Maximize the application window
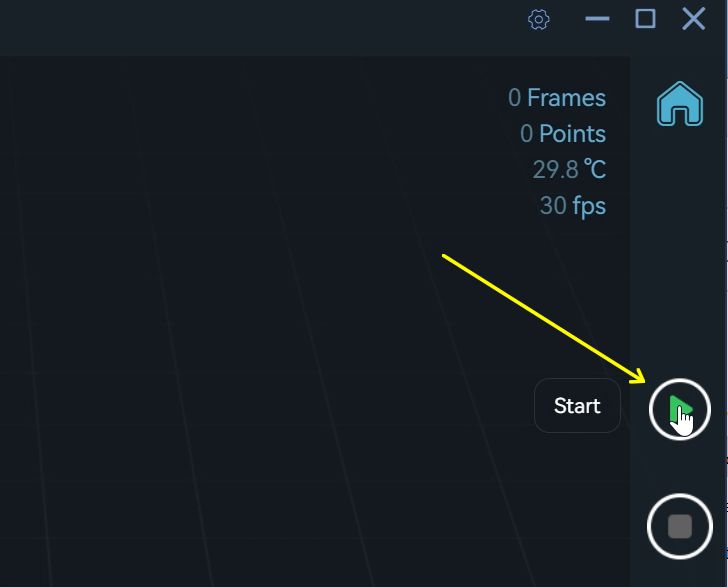 point(645,19)
